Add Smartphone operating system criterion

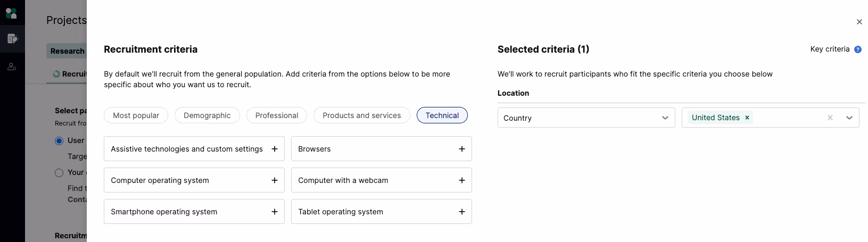pos(275,212)
